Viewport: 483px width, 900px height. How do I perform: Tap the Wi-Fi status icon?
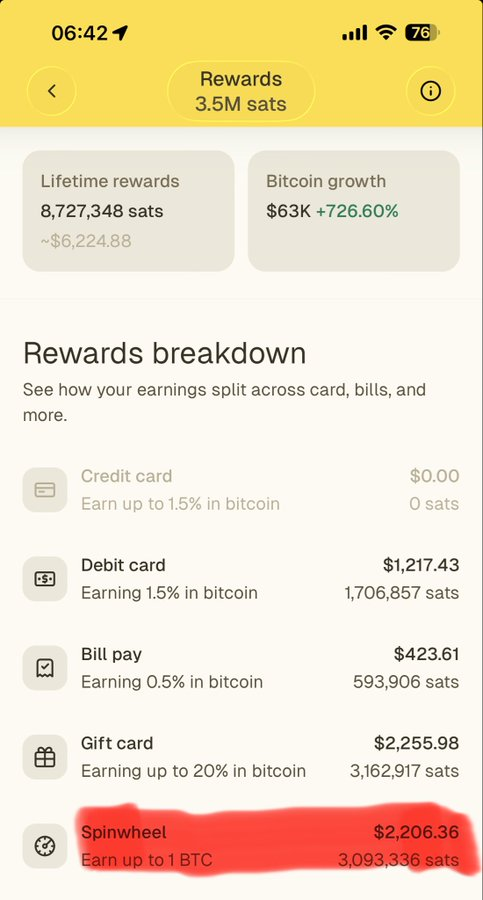click(x=387, y=33)
